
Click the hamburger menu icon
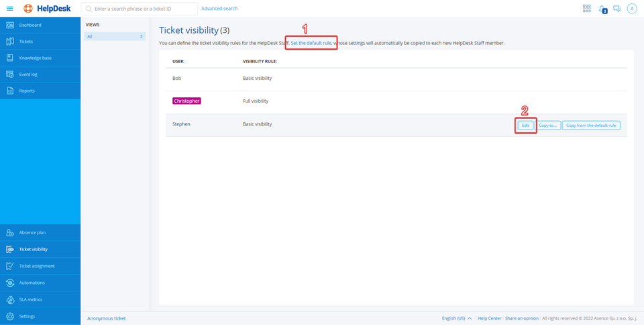9,9
